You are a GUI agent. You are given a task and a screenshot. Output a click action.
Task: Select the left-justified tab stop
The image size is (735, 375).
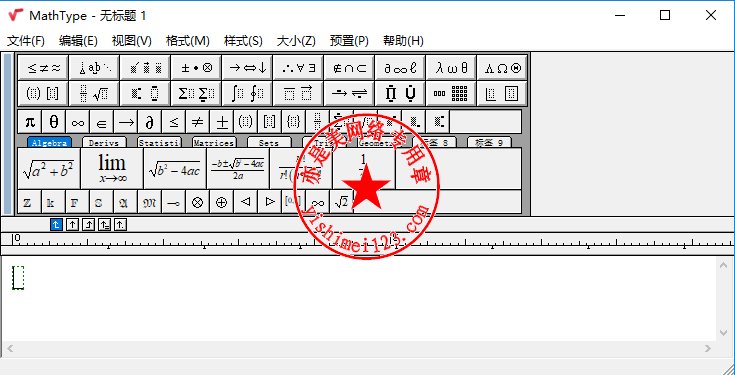56,225
